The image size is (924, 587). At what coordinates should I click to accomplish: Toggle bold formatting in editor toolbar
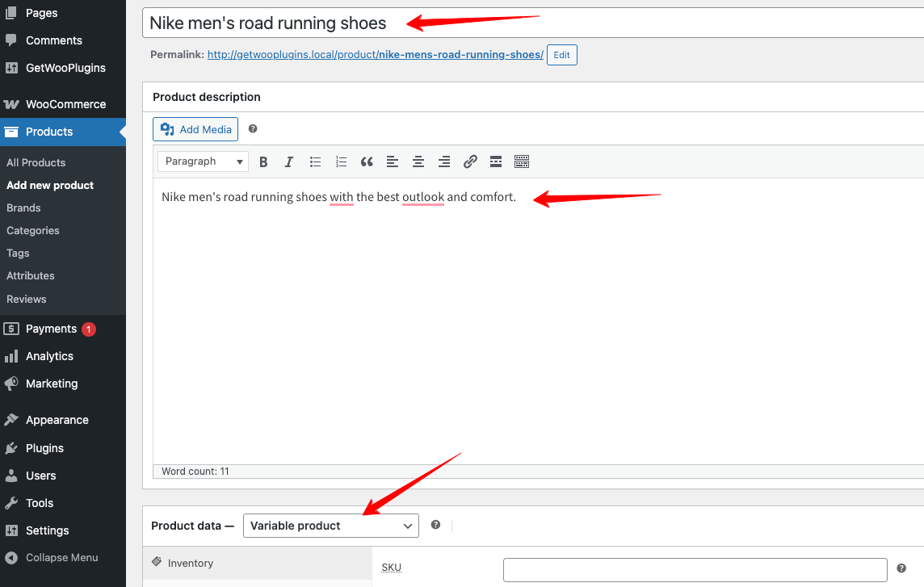tap(263, 161)
